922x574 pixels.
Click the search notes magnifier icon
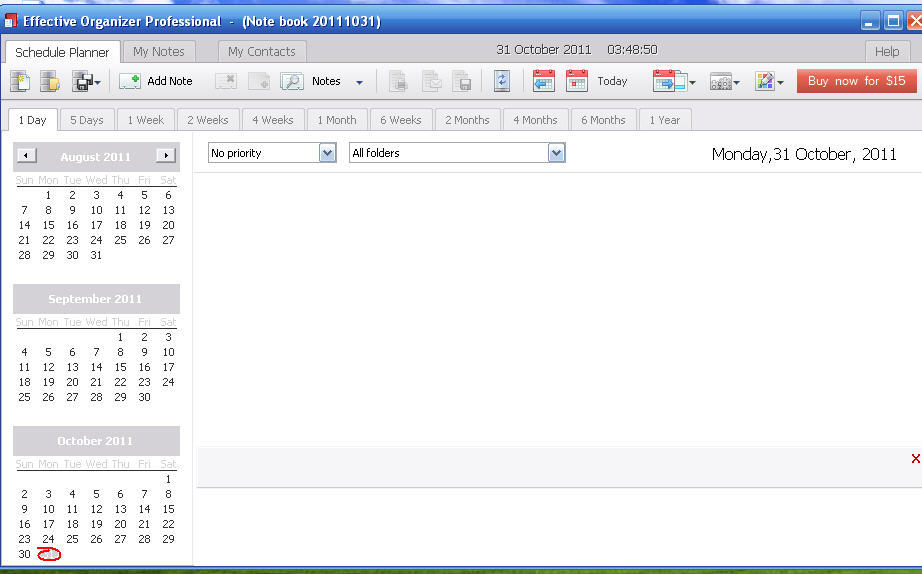coord(292,81)
